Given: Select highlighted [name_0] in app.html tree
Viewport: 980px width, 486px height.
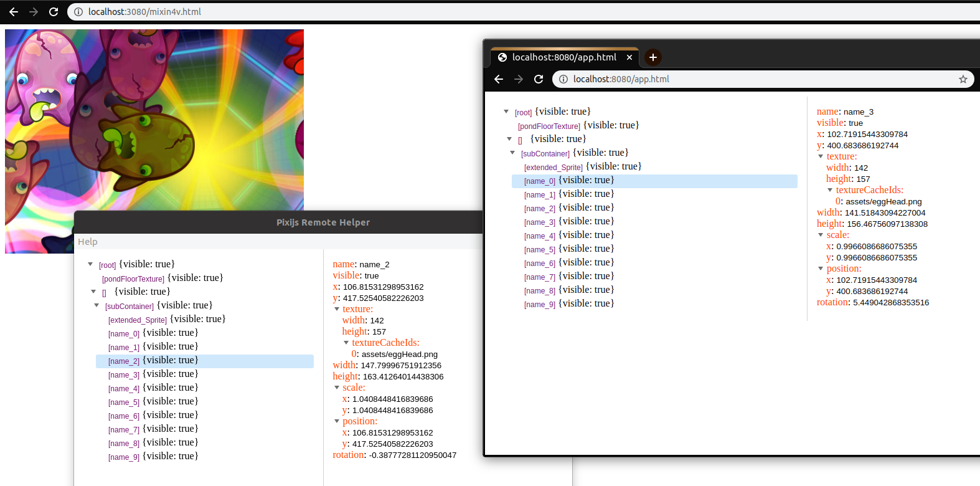Looking at the screenshot, I should [654, 181].
